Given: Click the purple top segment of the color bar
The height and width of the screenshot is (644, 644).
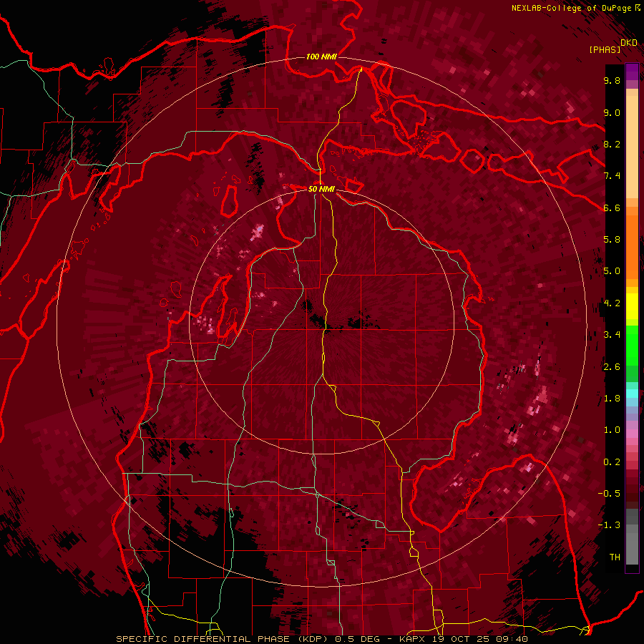Looking at the screenshot, I should [x=632, y=72].
